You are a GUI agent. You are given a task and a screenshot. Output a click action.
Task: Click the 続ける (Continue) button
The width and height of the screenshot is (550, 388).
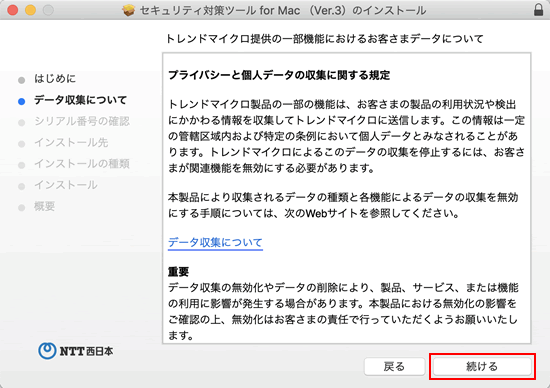482,367
